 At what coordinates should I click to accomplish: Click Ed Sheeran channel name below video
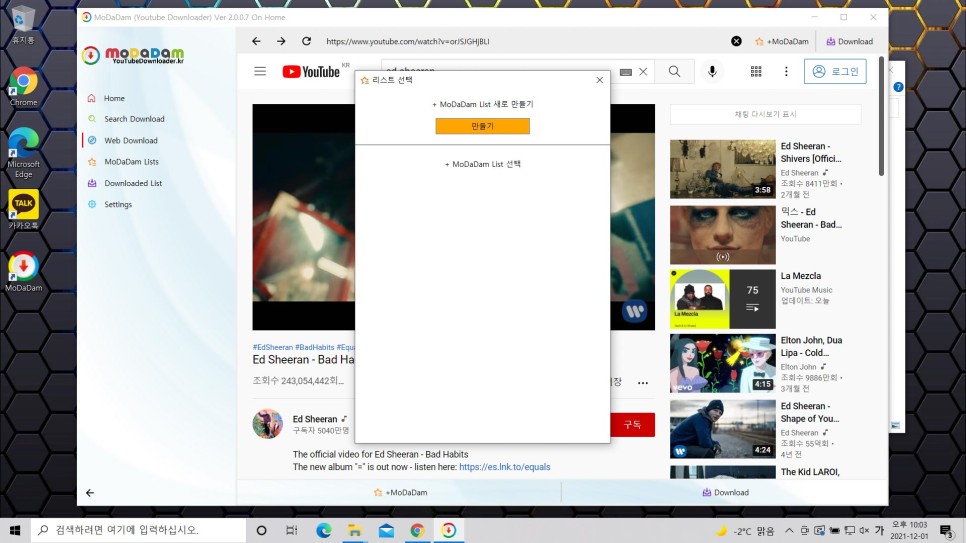click(x=315, y=419)
